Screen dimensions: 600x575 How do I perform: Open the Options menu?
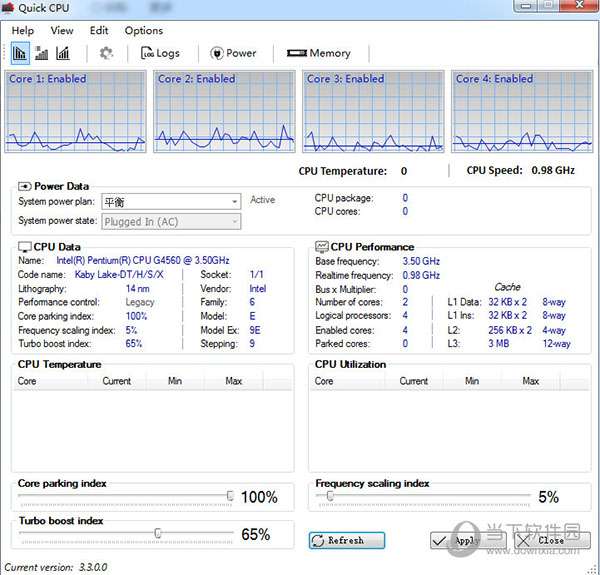(x=144, y=31)
